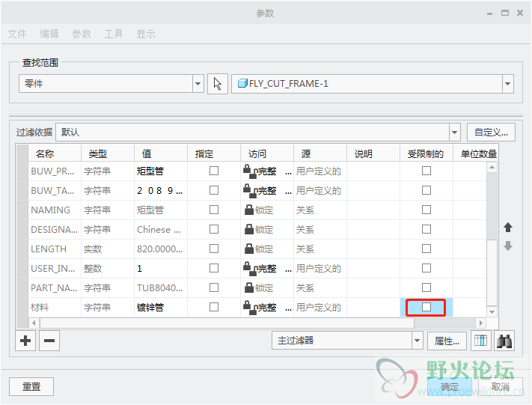
Task: Click lock icon in NAMING row
Action: click(x=249, y=210)
